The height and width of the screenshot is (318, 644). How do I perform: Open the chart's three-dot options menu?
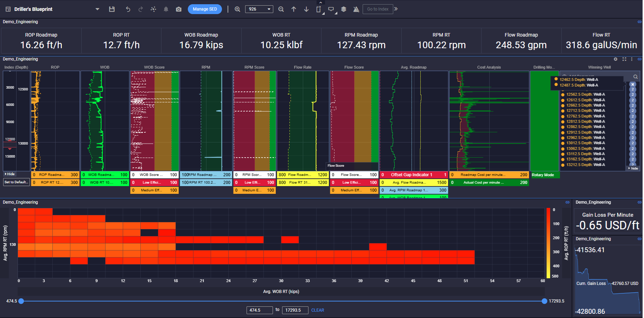632,59
